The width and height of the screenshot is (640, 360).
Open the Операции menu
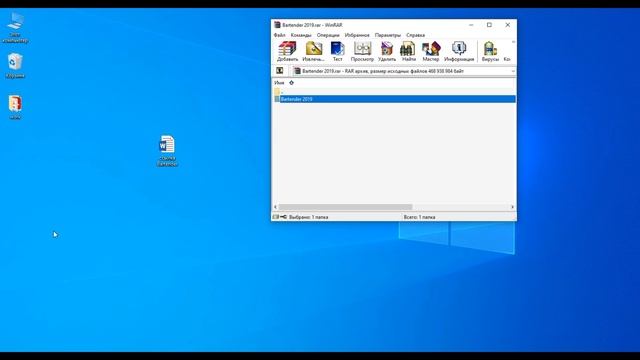click(x=328, y=36)
